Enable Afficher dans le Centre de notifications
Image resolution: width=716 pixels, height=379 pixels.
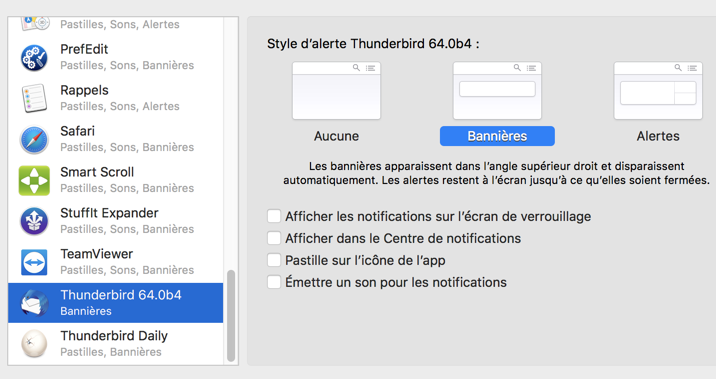274,238
